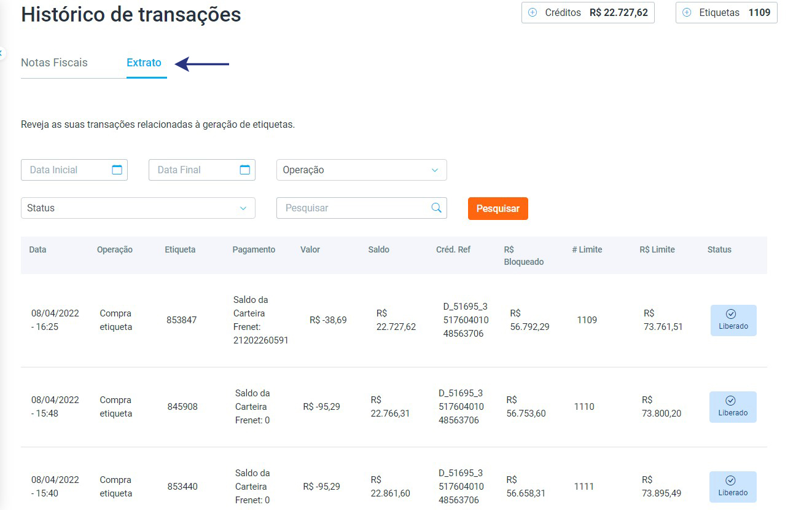Click the plus icon beside Etiquetas
This screenshot has width=812, height=510.
coord(687,13)
